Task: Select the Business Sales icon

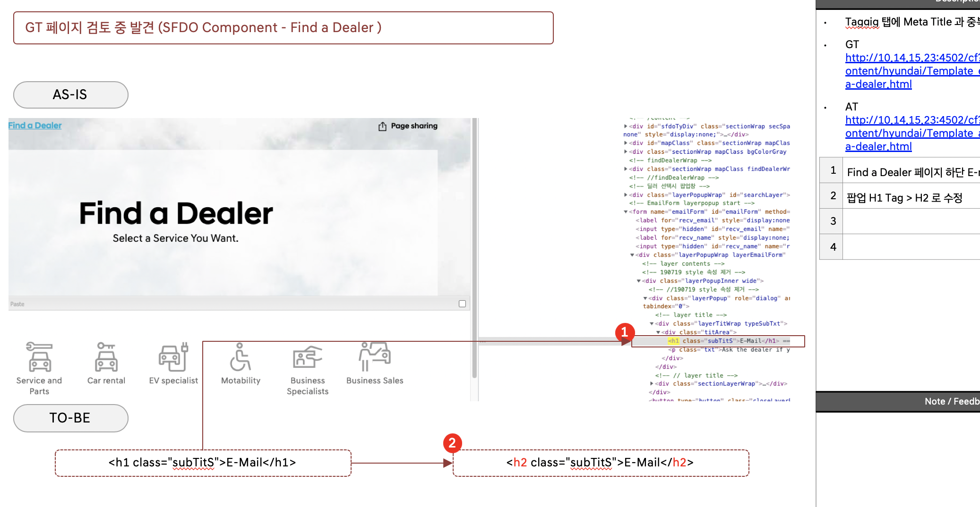Action: point(375,357)
